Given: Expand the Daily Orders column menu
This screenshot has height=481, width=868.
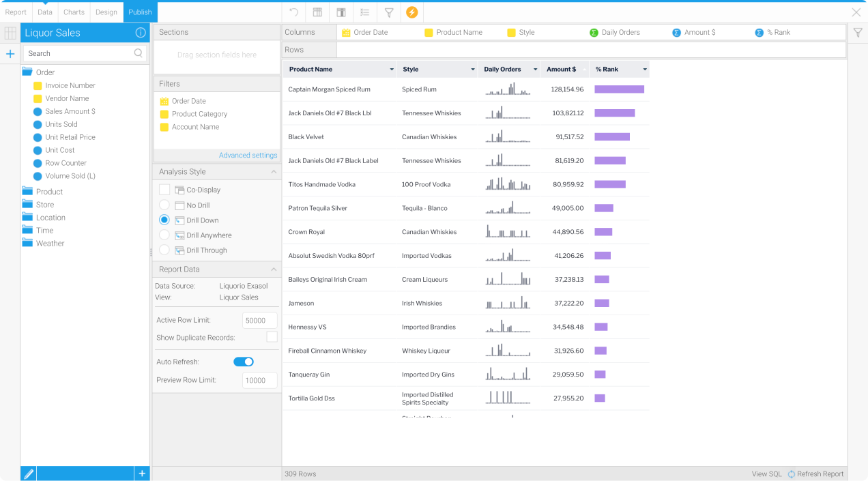Looking at the screenshot, I should point(535,68).
